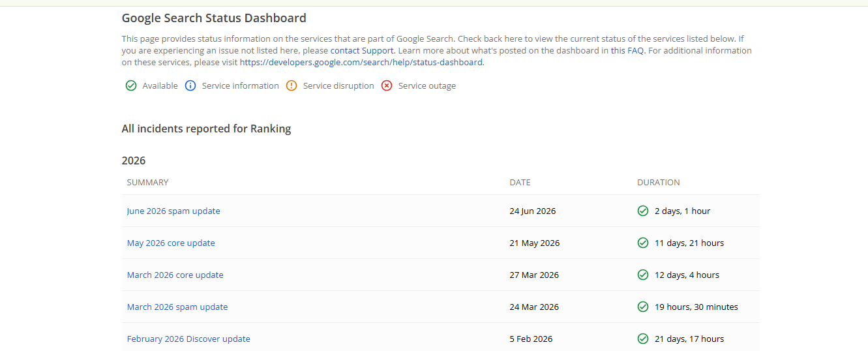Screen dimensions: 868x351
Task: Click the green Available legend icon
Action: (131, 85)
